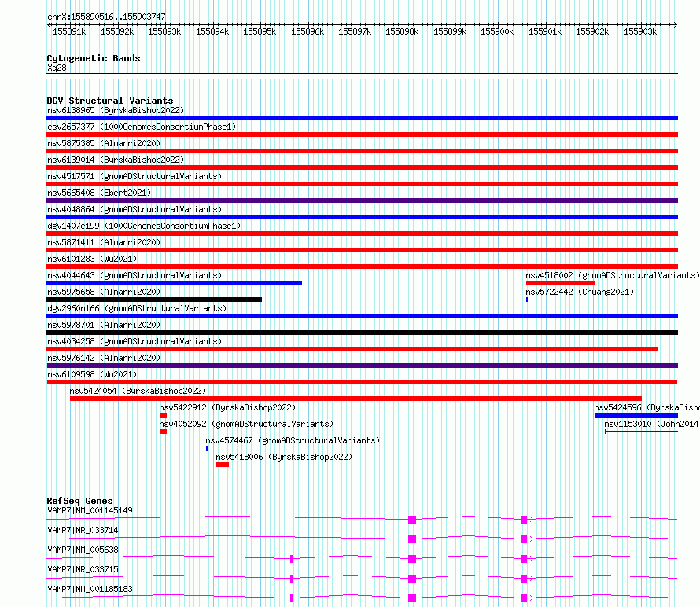Screen dimensions: 700x607
Task: Click the blue bar under nsv4044643
Action: point(174,283)
